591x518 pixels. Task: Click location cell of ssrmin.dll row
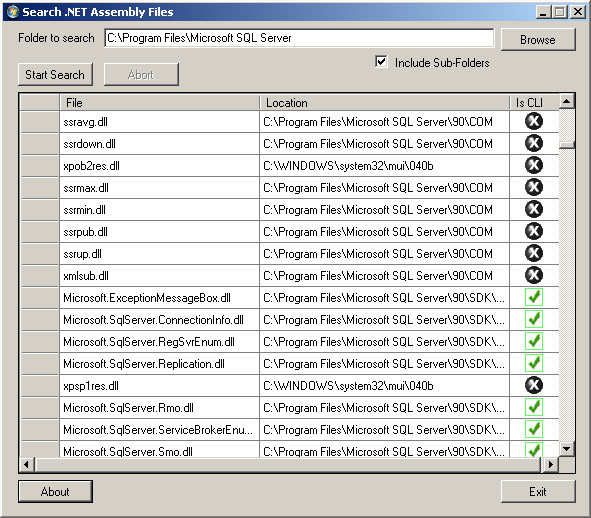tap(384, 209)
